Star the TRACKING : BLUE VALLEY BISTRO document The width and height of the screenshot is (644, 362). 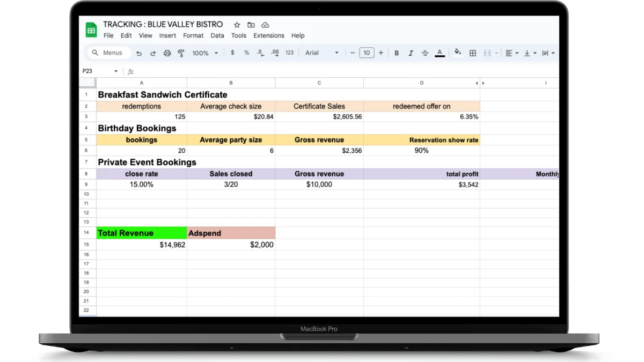point(237,25)
